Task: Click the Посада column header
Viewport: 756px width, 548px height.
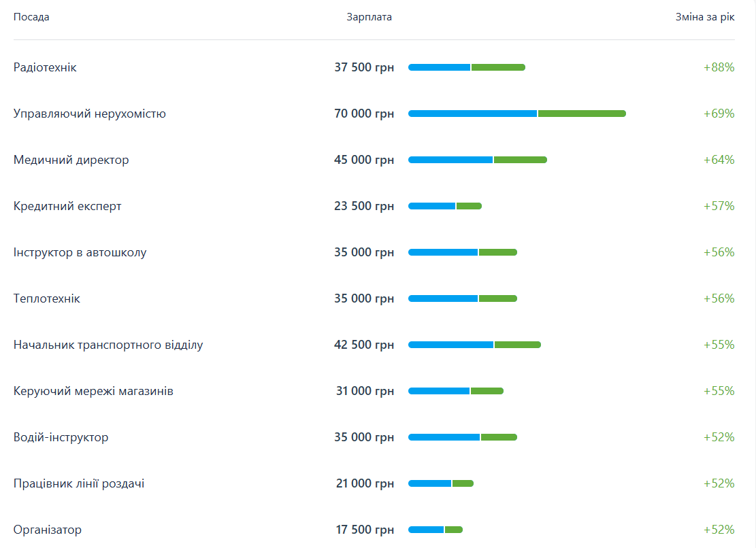Action: click(x=31, y=17)
